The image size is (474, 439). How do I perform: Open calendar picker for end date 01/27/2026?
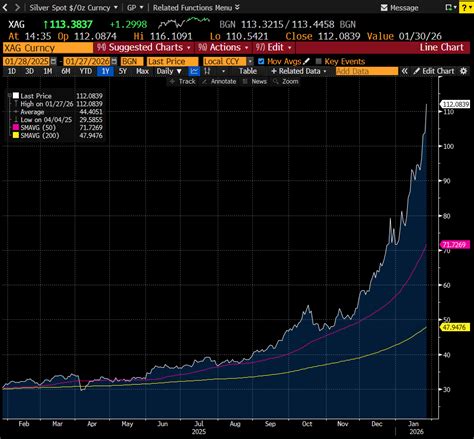point(114,61)
